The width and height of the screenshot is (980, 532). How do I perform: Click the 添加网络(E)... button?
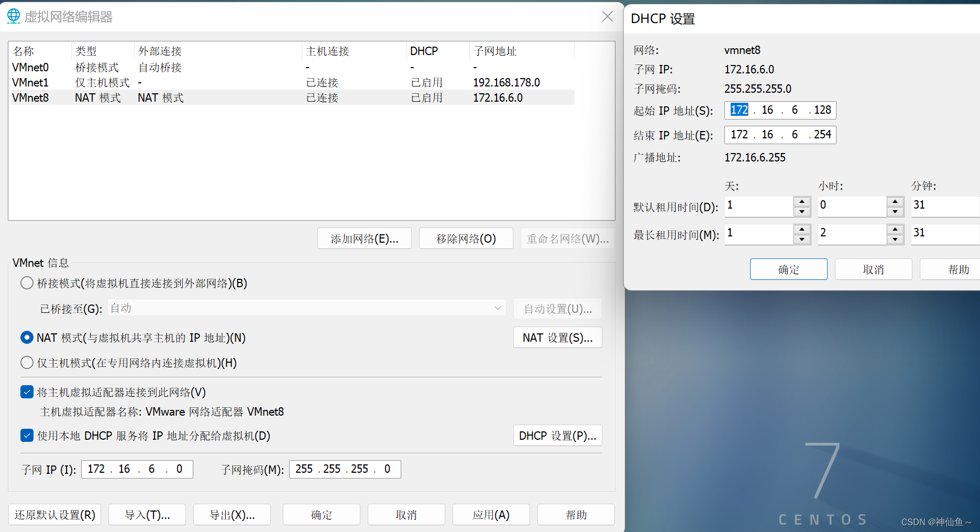[x=365, y=238]
